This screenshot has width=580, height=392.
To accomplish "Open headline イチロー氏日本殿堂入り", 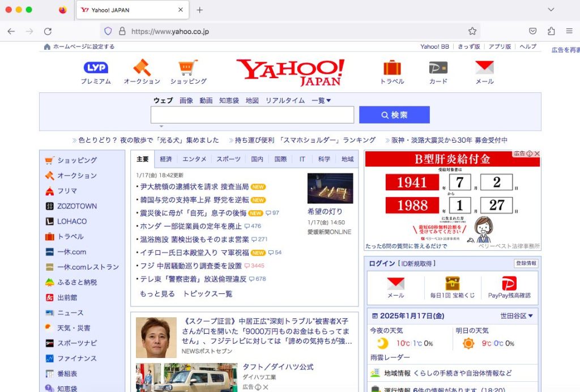I will 194,253.
